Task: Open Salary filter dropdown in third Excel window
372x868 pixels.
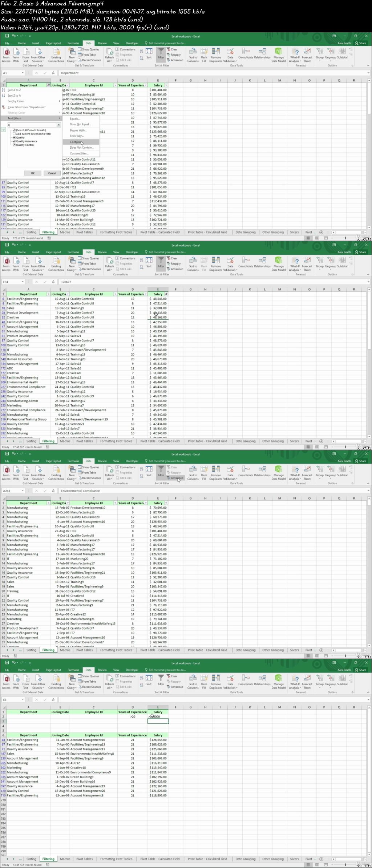Action: pos(166,503)
